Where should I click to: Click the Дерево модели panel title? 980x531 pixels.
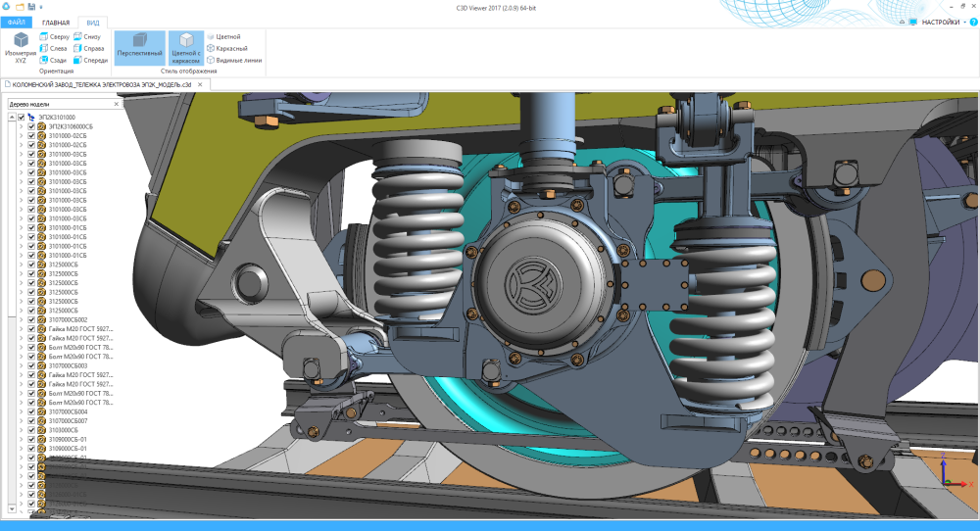point(28,104)
